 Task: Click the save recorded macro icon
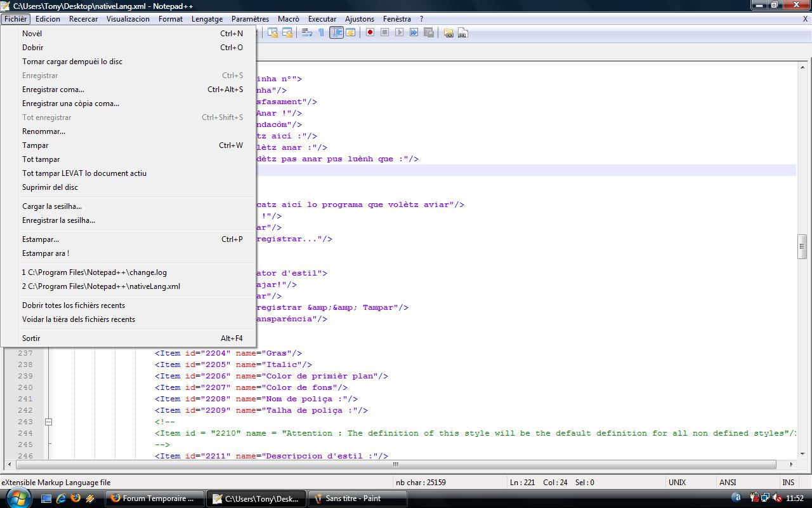click(428, 32)
